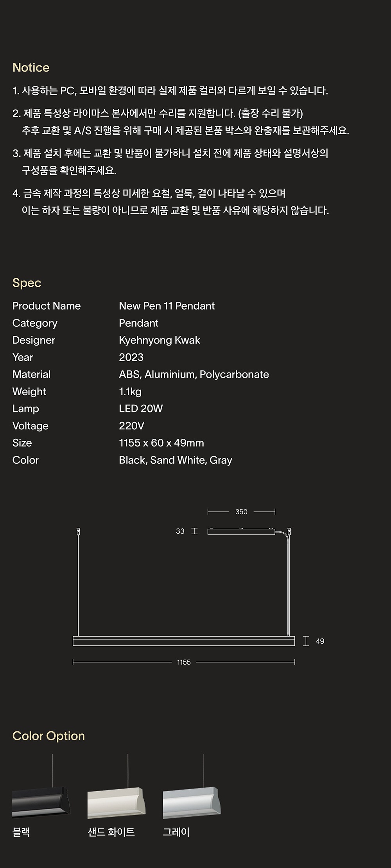
Task: Click the 1155 width dimension label
Action: (184, 662)
